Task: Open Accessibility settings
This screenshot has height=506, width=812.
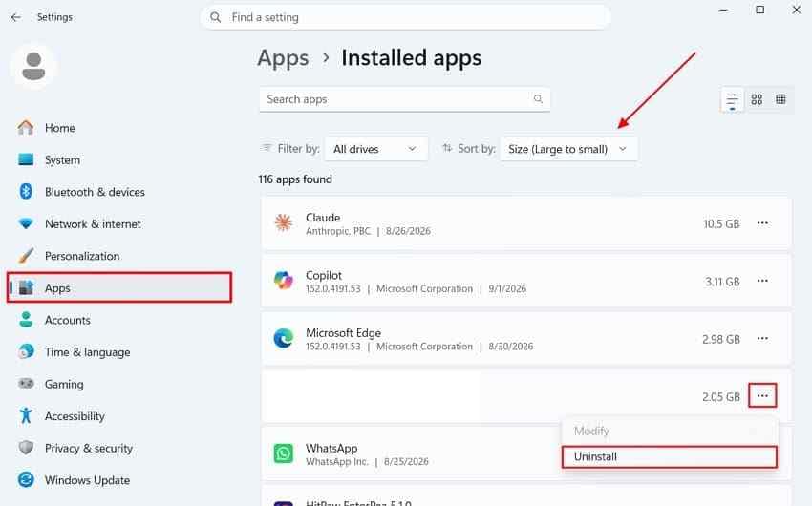Action: [x=119, y=416]
